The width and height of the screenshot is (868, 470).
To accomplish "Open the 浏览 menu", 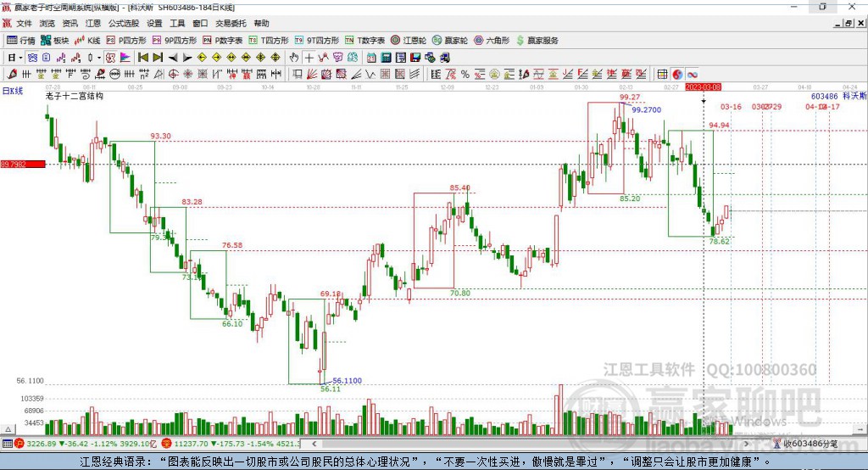I will tap(47, 23).
